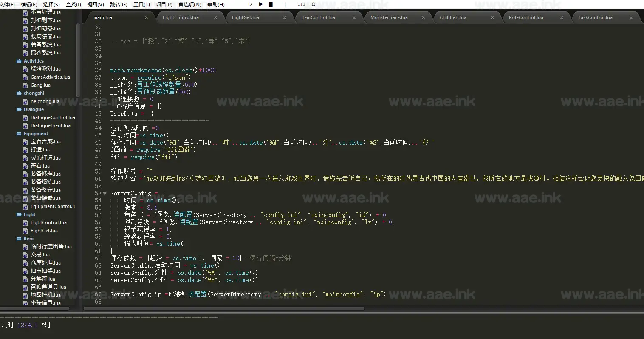Click file icon next to 交易.lua
This screenshot has width=644, height=339.
tap(26, 255)
